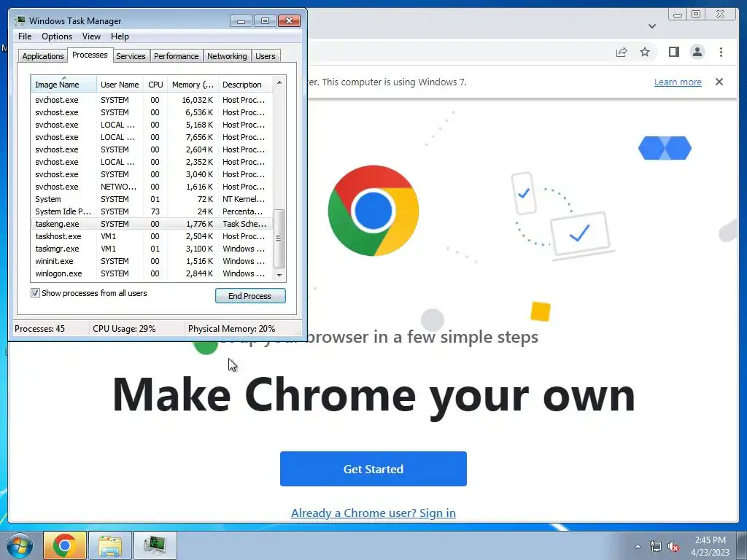Open Chrome three-dot menu
The width and height of the screenshot is (747, 560).
tap(721, 52)
